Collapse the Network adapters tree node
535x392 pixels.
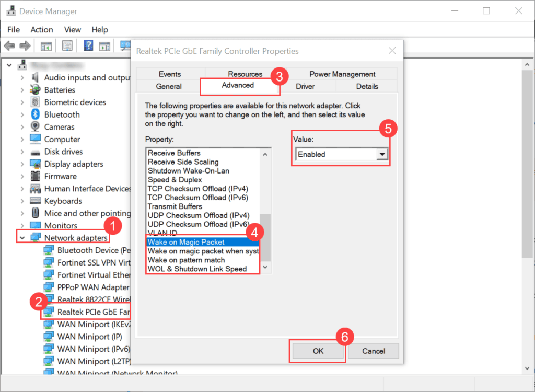point(22,237)
